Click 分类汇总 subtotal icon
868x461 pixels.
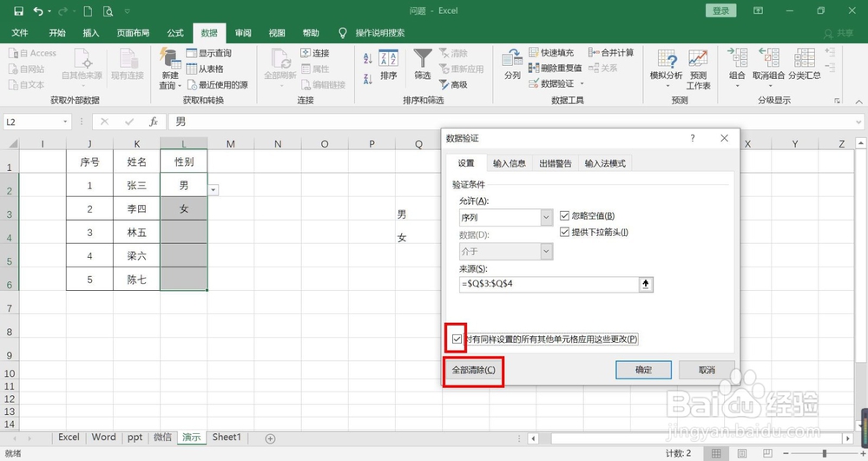805,64
